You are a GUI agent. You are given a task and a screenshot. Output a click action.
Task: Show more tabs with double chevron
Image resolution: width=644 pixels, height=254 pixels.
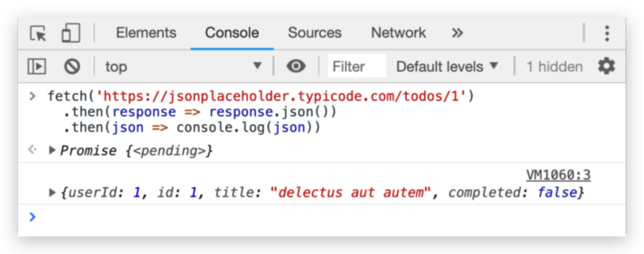[x=457, y=33]
